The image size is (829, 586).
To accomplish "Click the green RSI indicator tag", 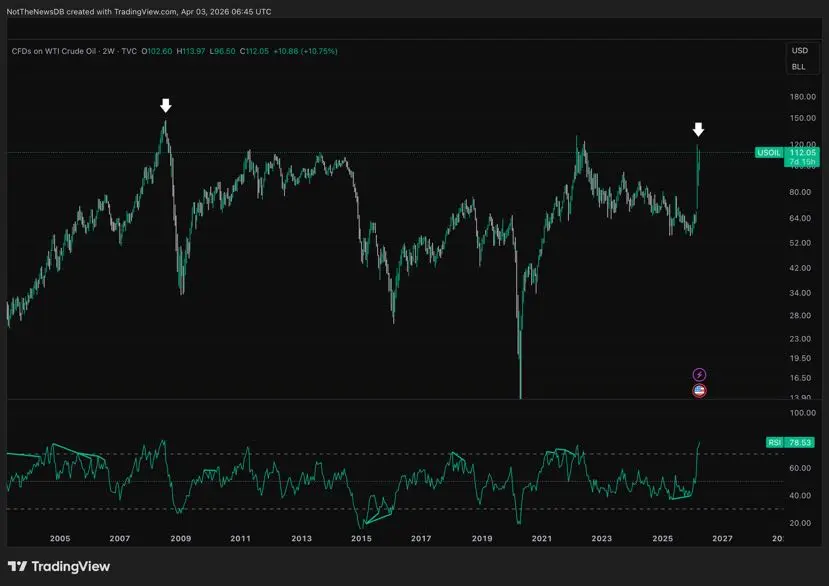I will pyautogui.click(x=774, y=442).
